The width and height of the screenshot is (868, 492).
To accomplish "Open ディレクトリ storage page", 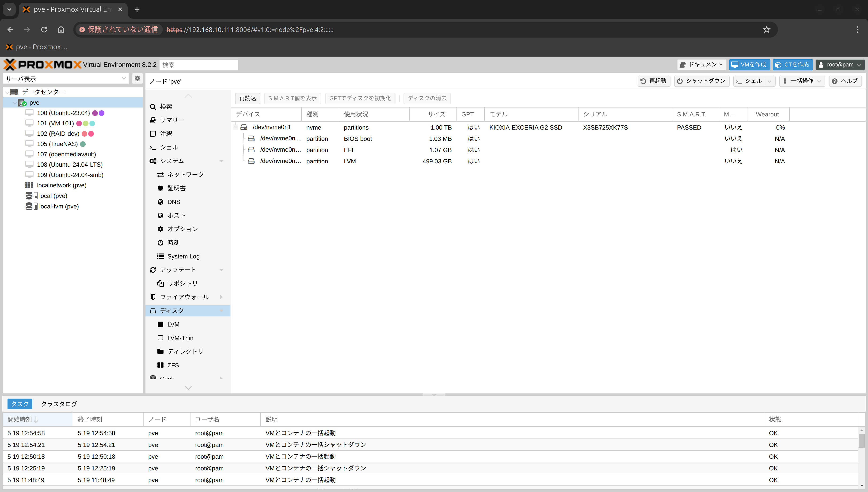I will tap(185, 351).
